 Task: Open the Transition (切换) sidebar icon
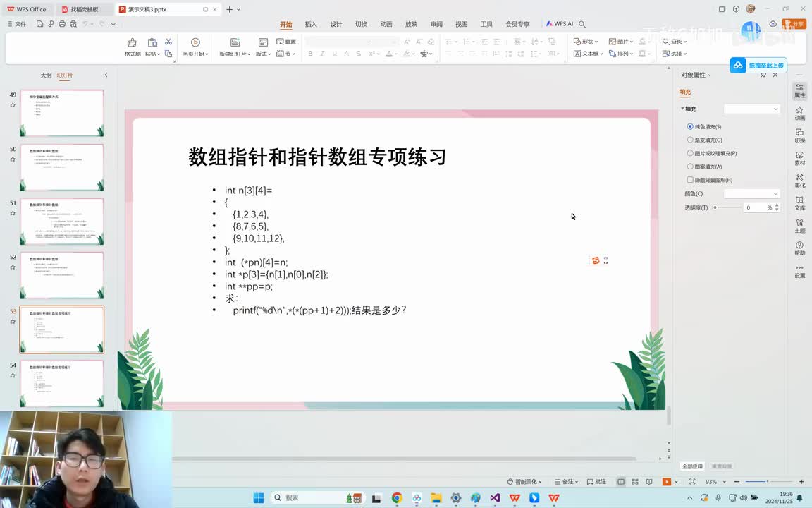(x=799, y=135)
